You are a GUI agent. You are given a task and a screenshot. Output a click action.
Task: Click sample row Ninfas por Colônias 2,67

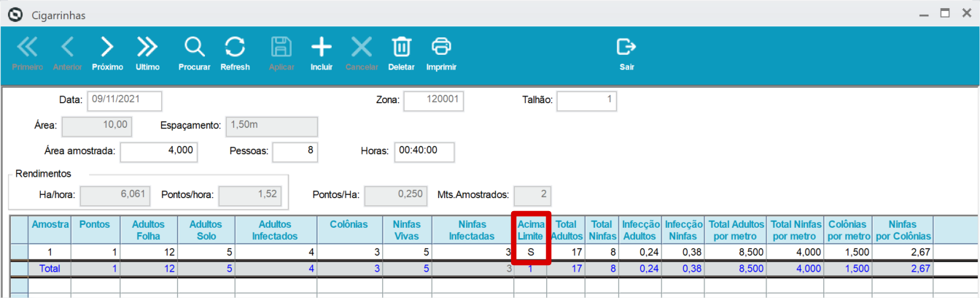click(x=903, y=252)
